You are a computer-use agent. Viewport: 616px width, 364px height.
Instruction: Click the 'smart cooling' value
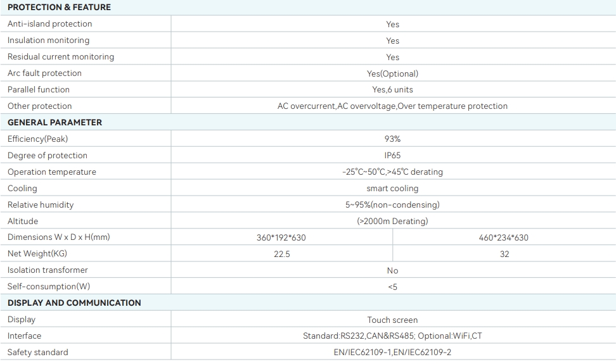[x=392, y=189]
